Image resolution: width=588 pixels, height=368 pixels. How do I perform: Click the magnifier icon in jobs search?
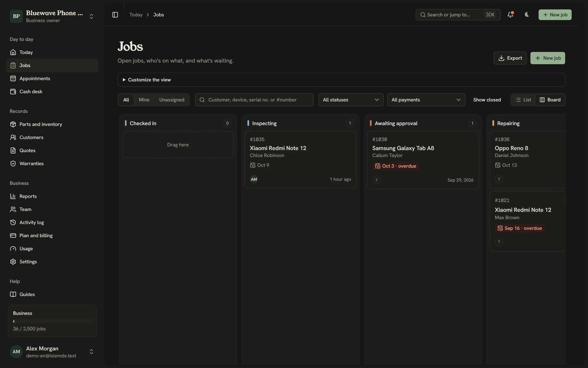(x=202, y=100)
